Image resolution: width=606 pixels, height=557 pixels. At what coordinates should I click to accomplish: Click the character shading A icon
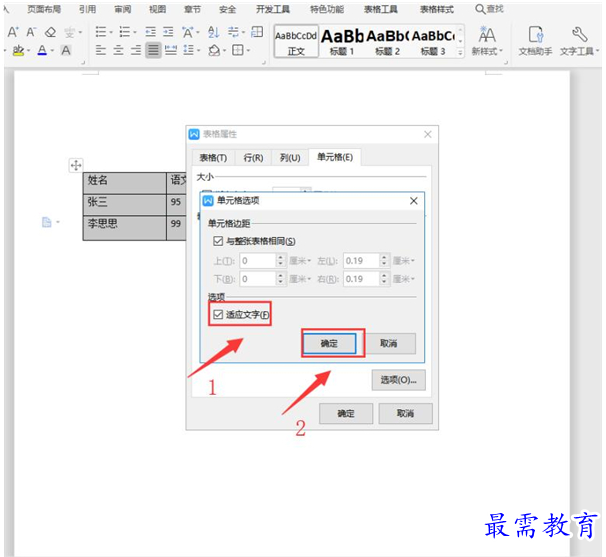coord(66,51)
